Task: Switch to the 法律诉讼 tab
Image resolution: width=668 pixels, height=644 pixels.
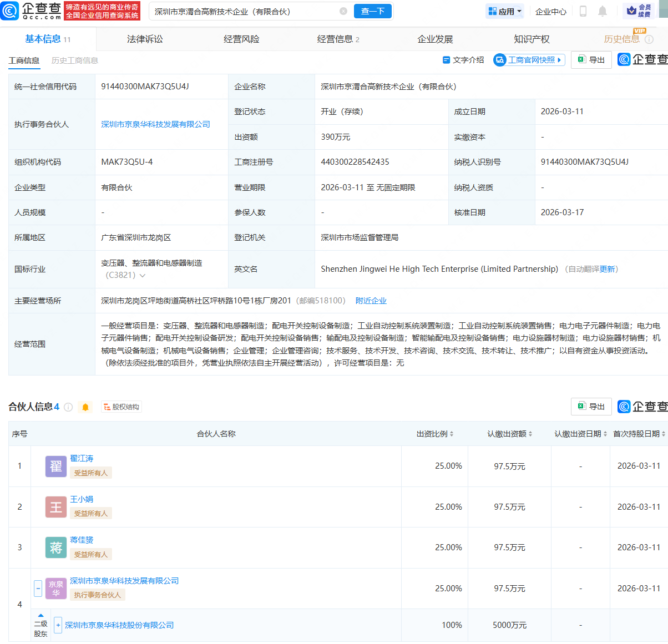Action: (x=145, y=39)
